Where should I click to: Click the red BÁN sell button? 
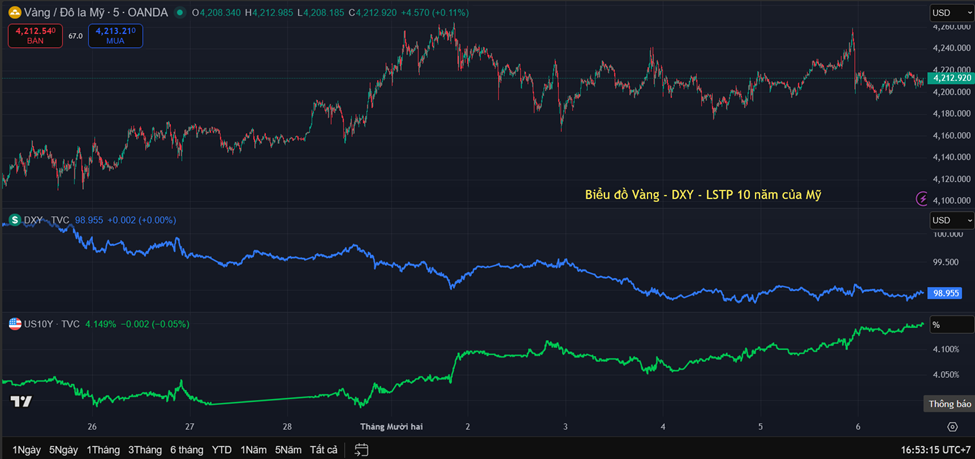click(36, 36)
